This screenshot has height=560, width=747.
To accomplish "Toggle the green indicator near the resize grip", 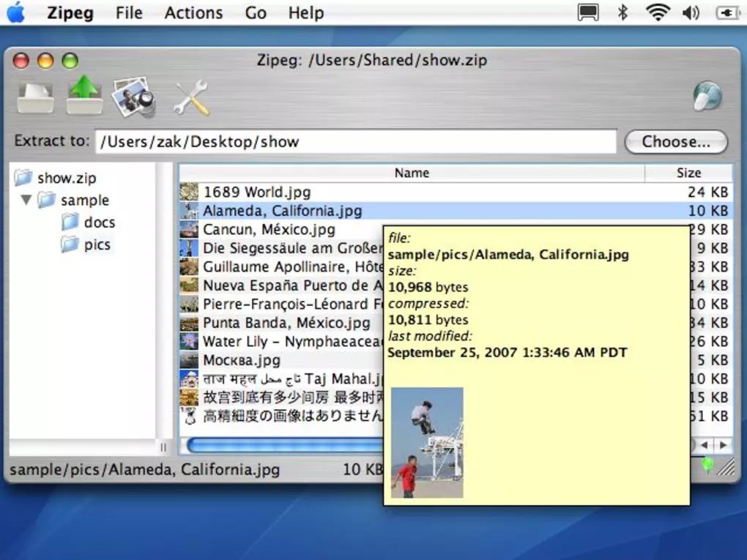I will [709, 466].
